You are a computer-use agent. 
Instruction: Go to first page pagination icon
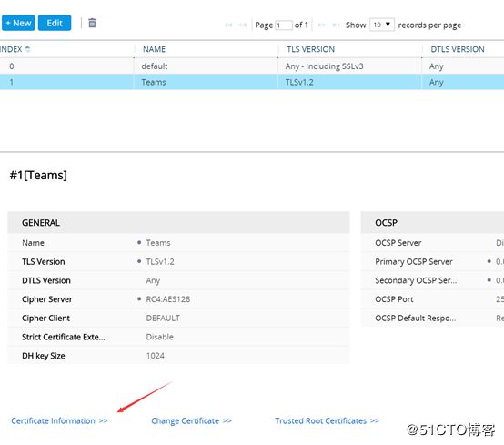tap(228, 25)
